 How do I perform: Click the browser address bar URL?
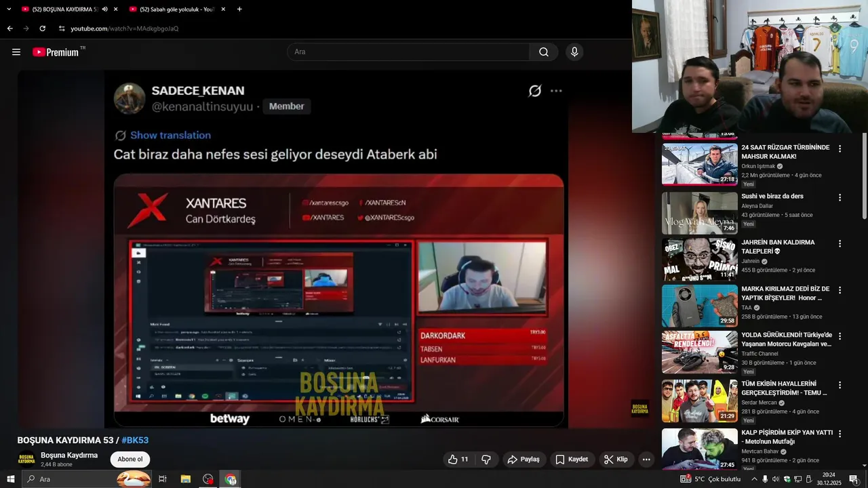point(125,28)
